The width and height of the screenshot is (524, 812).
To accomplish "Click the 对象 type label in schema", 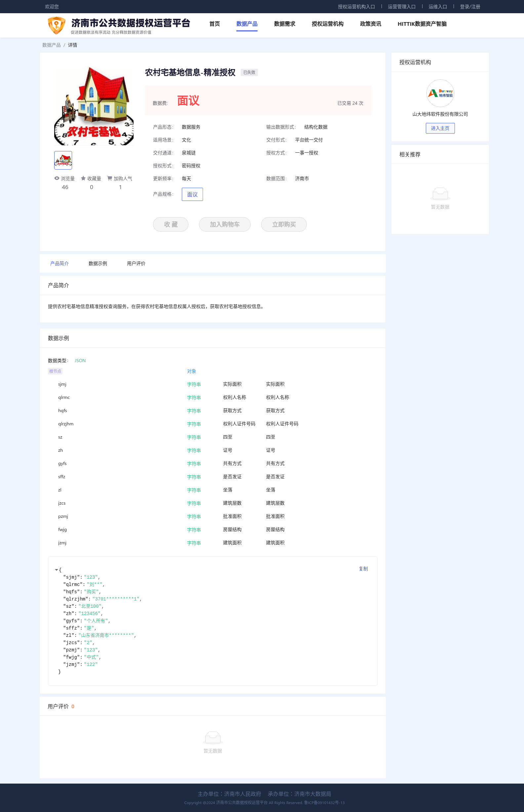I will [191, 371].
